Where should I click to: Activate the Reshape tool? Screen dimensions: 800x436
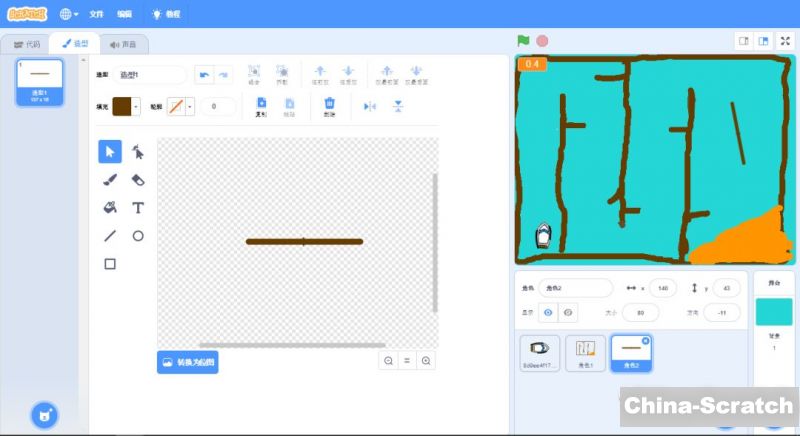pyautogui.click(x=138, y=152)
